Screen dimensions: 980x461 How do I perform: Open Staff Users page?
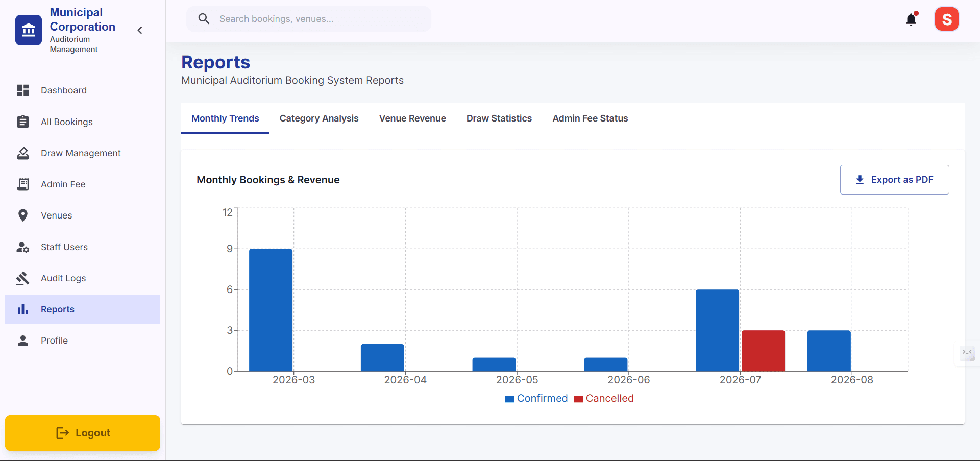(x=83, y=247)
